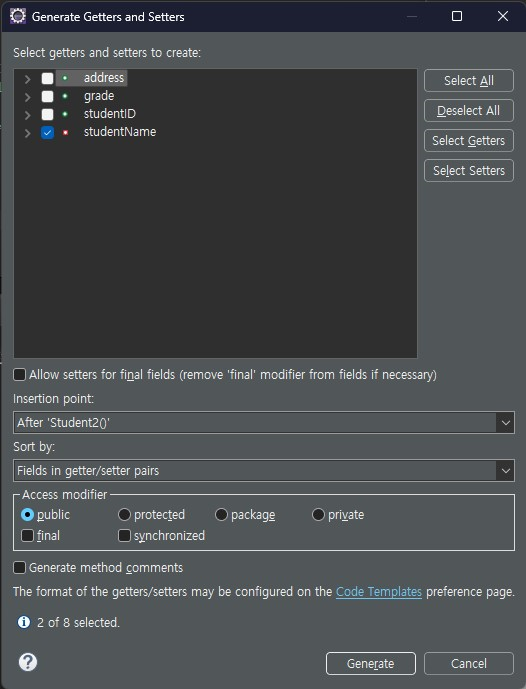Viewport: 526px width, 689px height.
Task: Click the red field icon beside studentName
Action: [x=65, y=132]
